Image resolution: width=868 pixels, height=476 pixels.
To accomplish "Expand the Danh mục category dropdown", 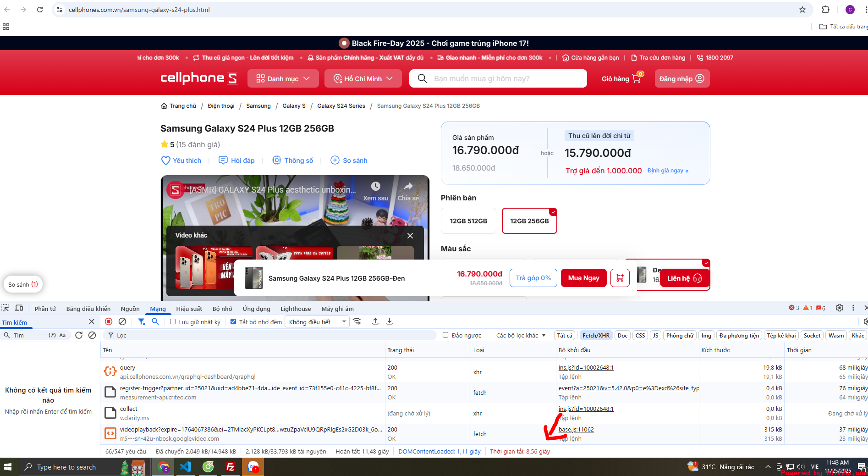I will [x=283, y=78].
